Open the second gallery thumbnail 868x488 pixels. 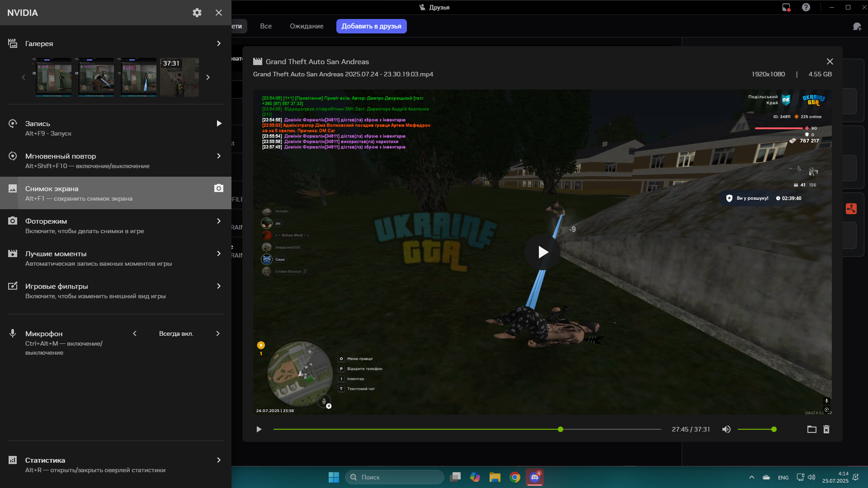click(96, 77)
